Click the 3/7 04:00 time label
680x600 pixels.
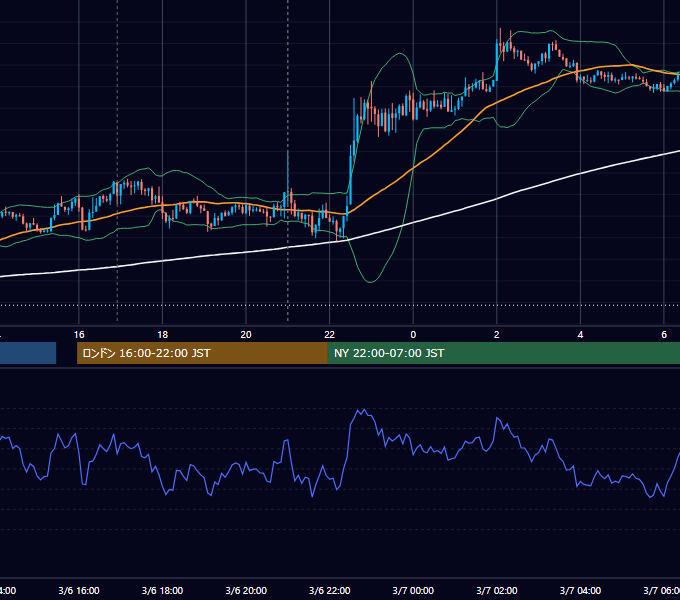point(580,590)
